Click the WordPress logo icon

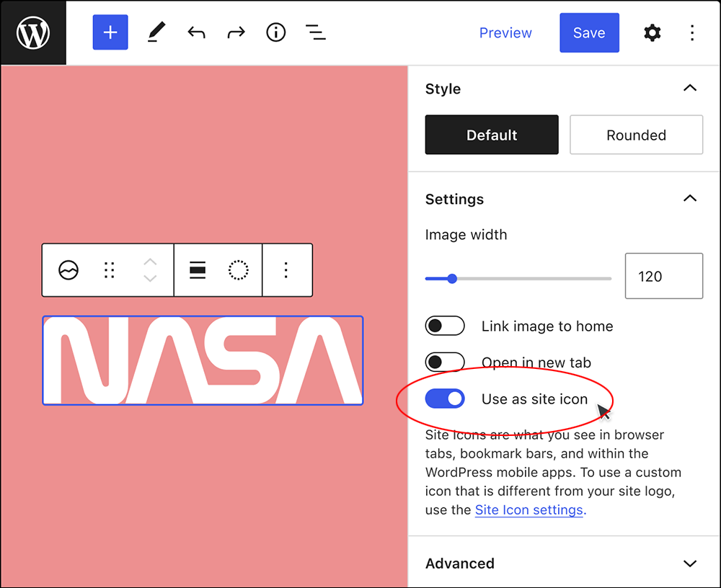[x=33, y=32]
